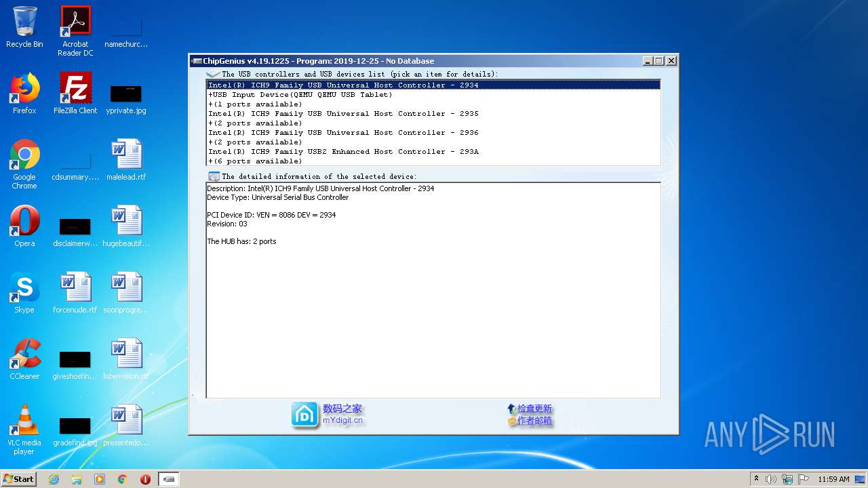Click the taskbar clock 11:59 AM
The image size is (868, 488).
click(833, 479)
